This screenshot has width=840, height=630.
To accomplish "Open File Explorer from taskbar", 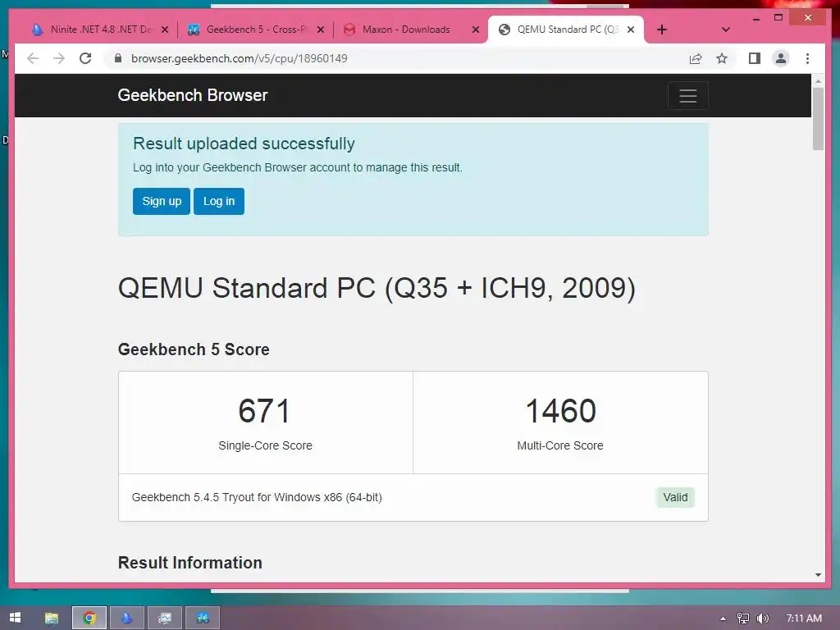I will (52, 619).
